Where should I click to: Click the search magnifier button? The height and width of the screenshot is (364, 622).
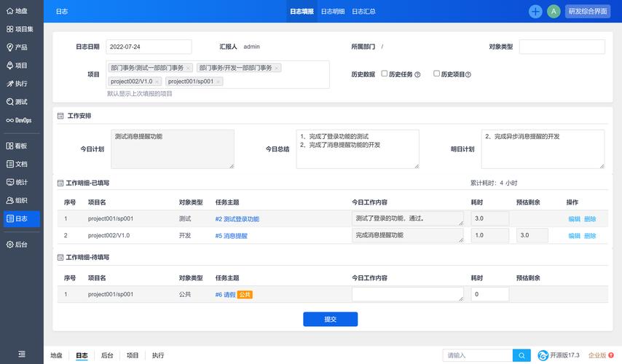521,355
